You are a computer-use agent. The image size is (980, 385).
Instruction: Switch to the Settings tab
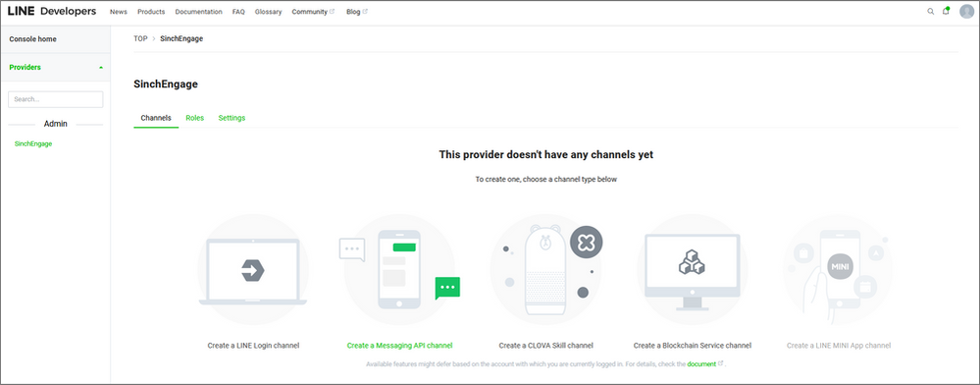coord(232,118)
